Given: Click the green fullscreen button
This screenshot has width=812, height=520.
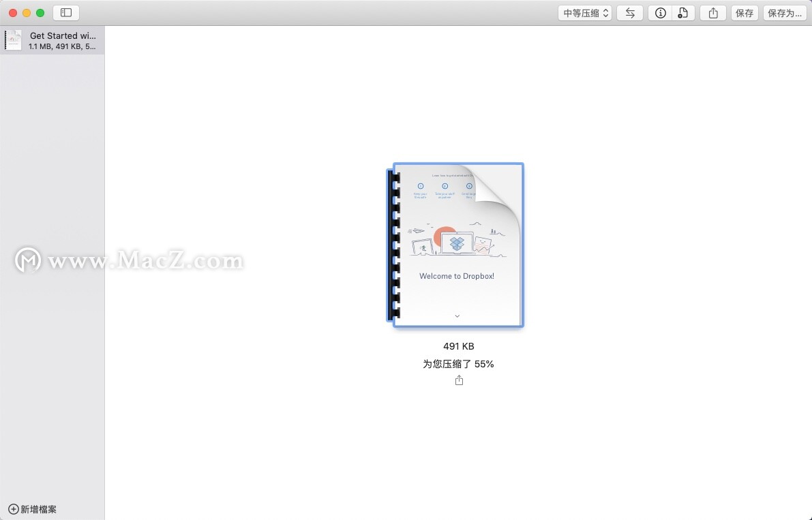Looking at the screenshot, I should click(40, 13).
